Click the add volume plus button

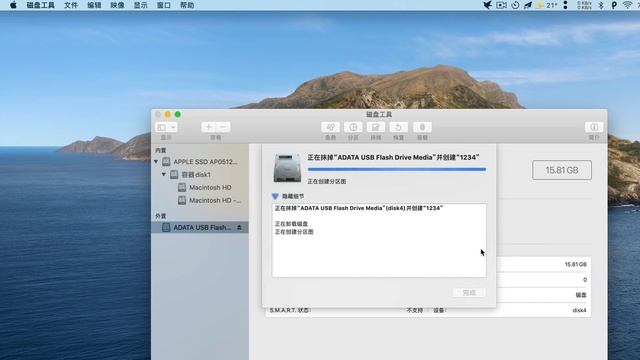[209, 127]
